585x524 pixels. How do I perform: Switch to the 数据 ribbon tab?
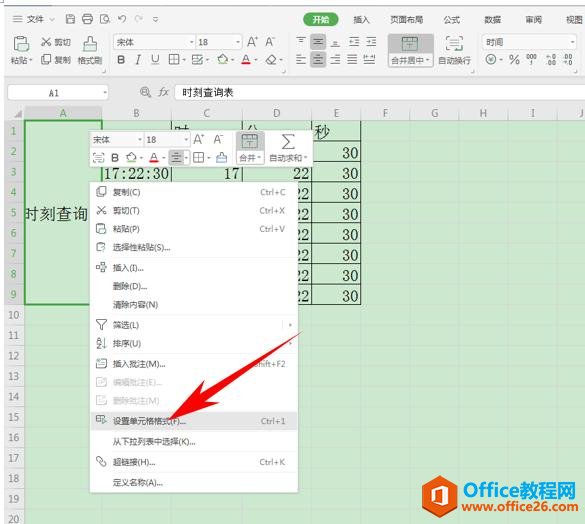tap(492, 19)
